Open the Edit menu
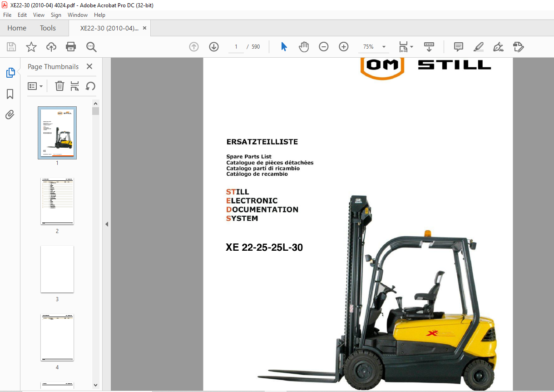Viewport: 554px width, 392px height. [x=22, y=15]
